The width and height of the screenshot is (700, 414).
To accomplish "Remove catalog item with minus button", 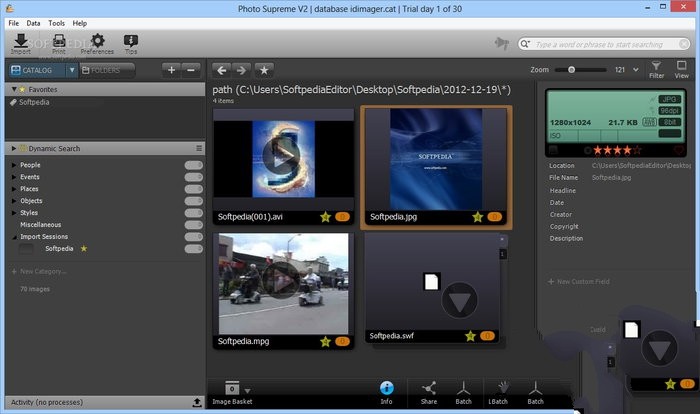I will click(x=191, y=70).
